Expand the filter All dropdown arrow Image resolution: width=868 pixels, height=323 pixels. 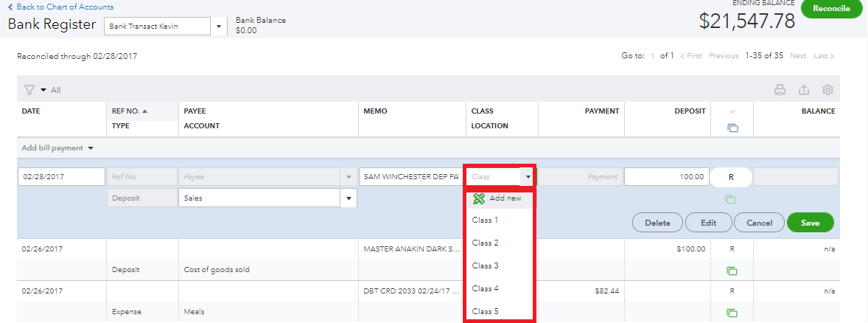pos(43,90)
